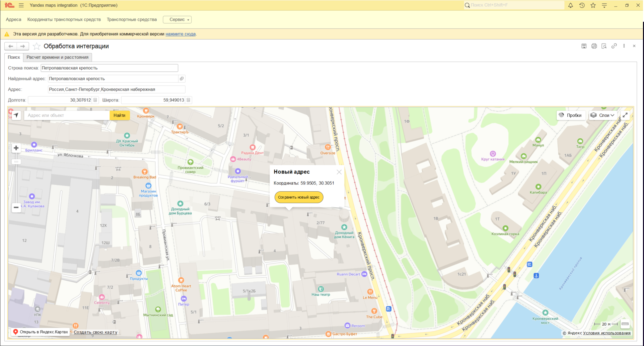Open favorites star in title bar
This screenshot has height=346, width=644.
(593, 5)
